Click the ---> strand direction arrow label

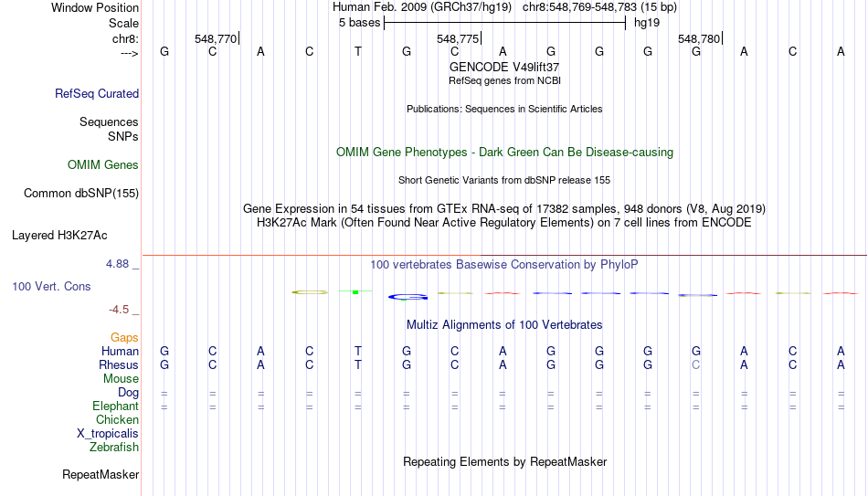[x=130, y=53]
